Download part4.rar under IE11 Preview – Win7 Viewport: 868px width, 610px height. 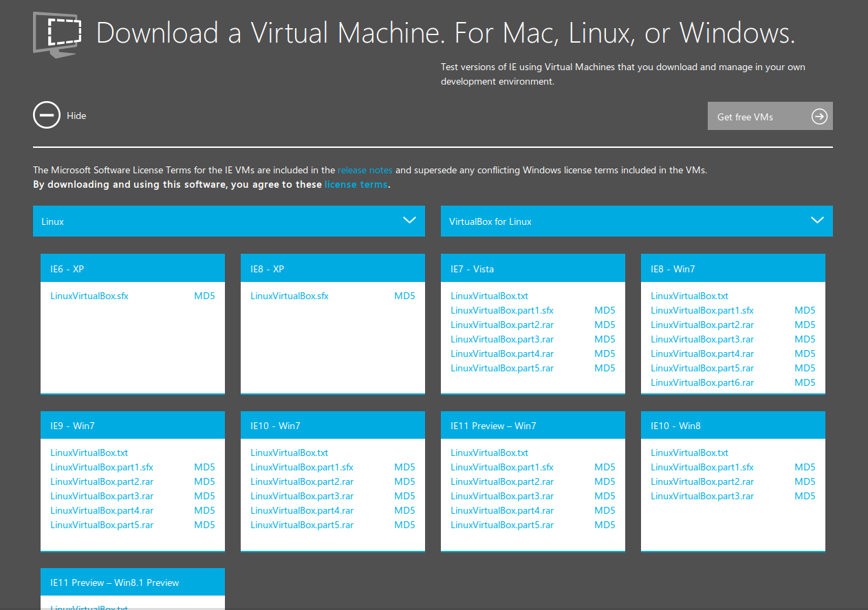tap(502, 510)
